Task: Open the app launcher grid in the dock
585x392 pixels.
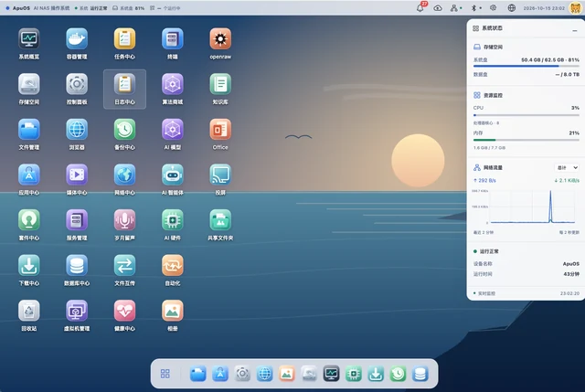Action: click(x=165, y=374)
